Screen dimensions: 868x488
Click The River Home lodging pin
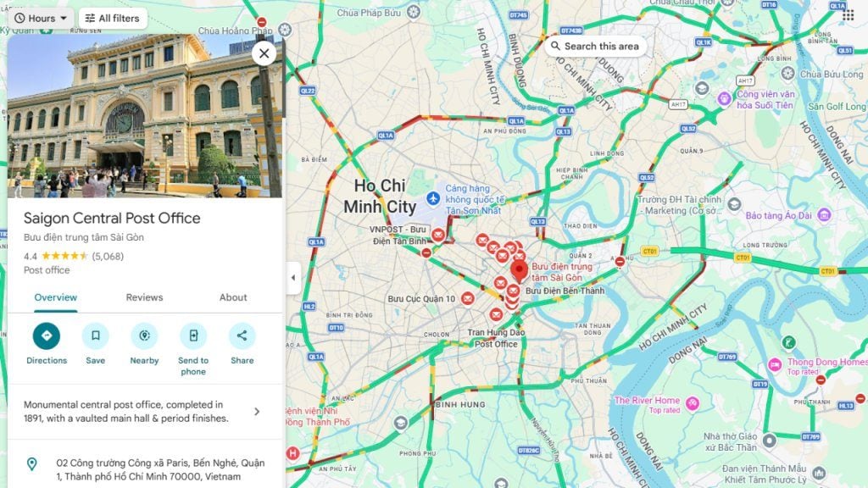click(692, 403)
